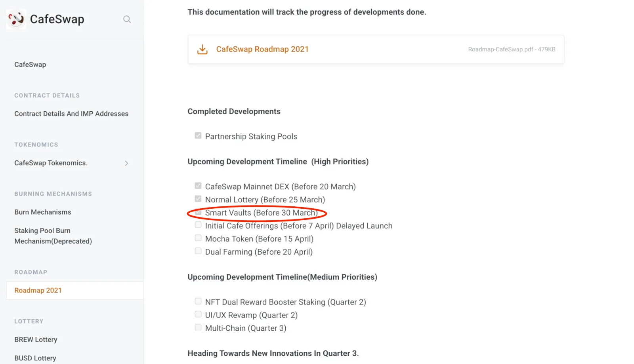Click the BURNING MECHANISMS section label
The height and width of the screenshot is (364, 634).
(x=53, y=194)
